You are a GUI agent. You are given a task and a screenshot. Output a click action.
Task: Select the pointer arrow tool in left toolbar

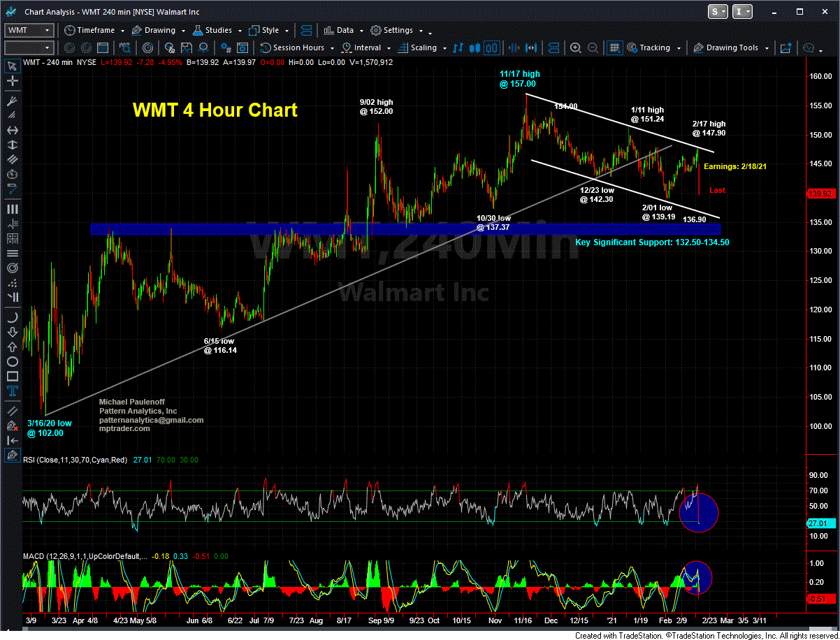point(12,66)
